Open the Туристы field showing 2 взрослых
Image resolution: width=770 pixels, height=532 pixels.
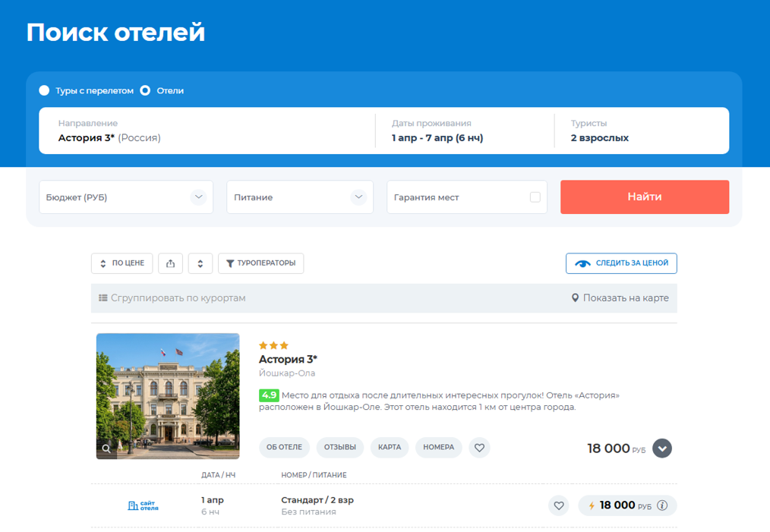point(642,131)
